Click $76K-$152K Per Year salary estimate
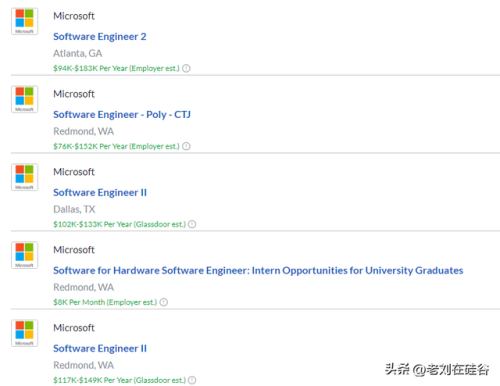This screenshot has height=386, width=500. tap(116, 146)
